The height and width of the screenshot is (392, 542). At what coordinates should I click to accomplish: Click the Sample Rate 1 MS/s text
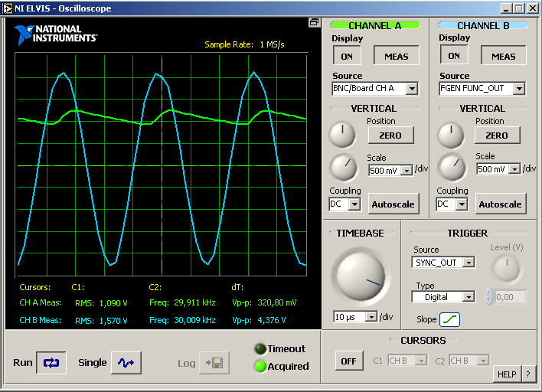pyautogui.click(x=244, y=44)
